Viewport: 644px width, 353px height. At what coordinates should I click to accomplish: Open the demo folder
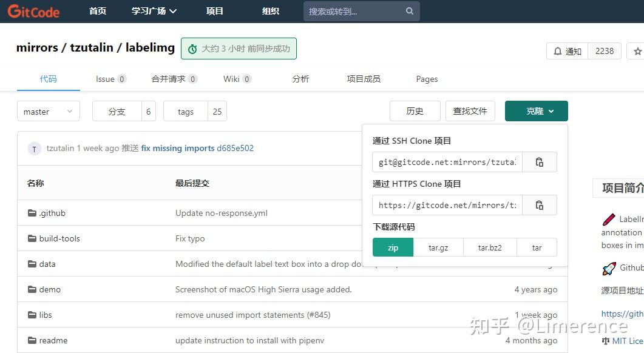coord(50,289)
